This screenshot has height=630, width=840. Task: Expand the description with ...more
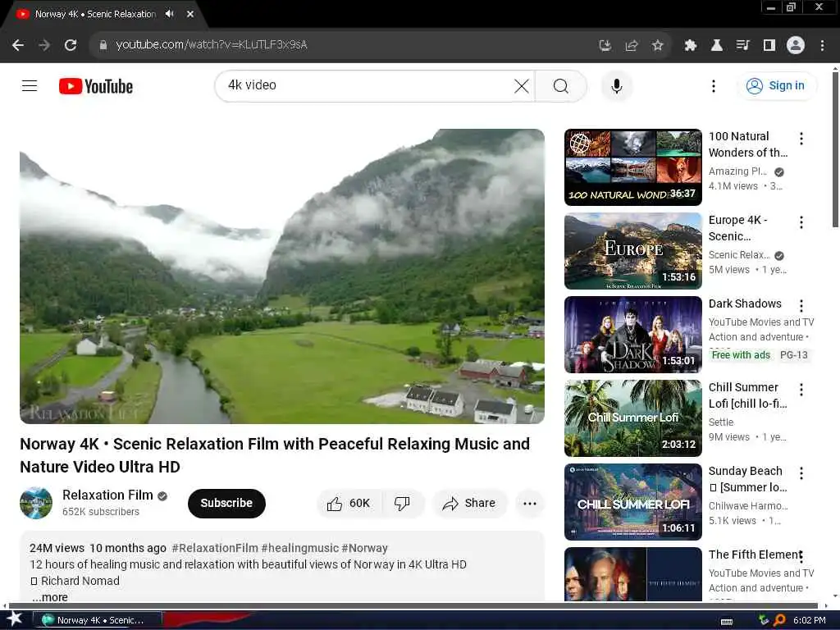point(50,597)
